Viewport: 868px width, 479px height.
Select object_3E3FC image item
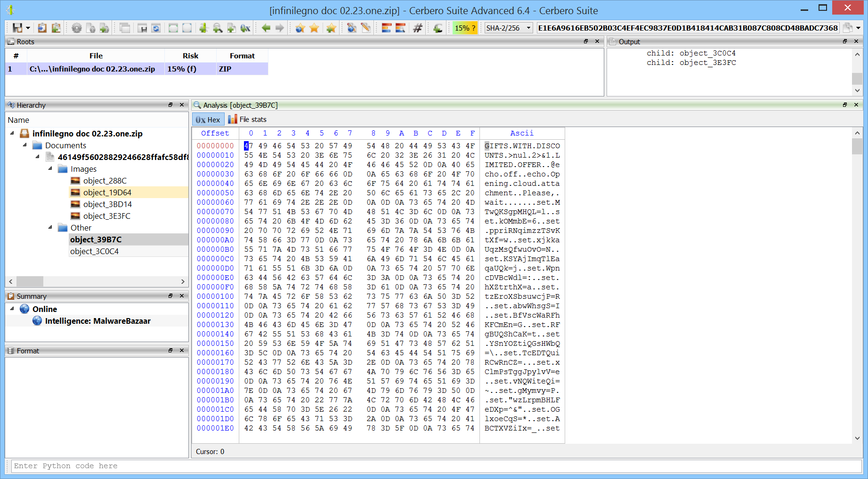[x=106, y=216]
